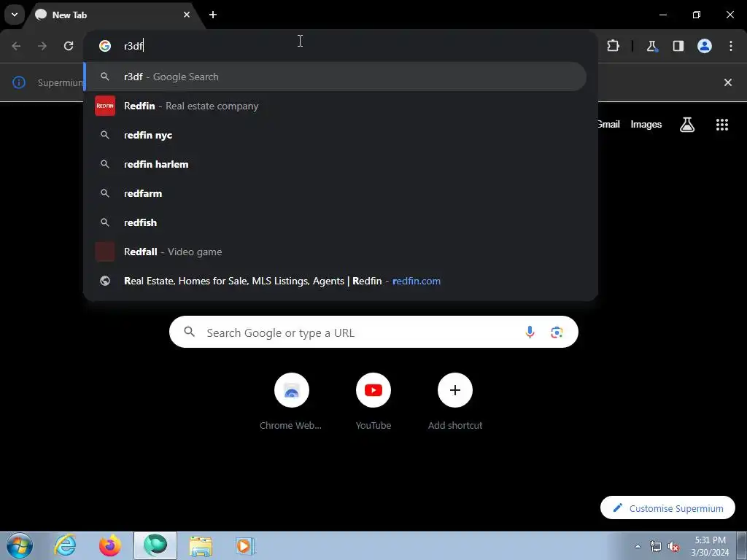Dismiss the Supermium infobar with X
This screenshot has width=747, height=560.
pyautogui.click(x=728, y=82)
